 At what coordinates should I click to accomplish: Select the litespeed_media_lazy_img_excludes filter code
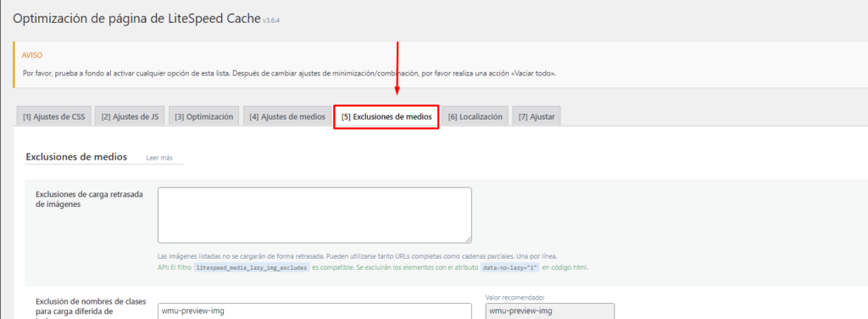point(251,267)
